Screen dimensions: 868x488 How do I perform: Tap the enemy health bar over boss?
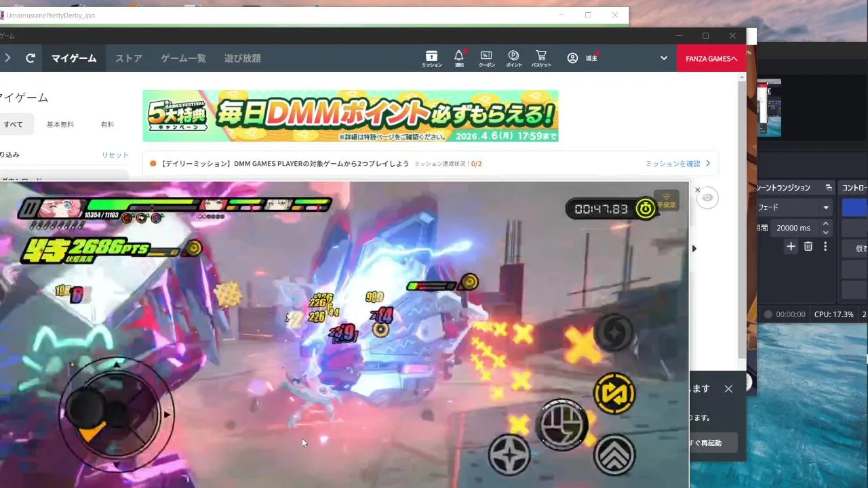[x=431, y=287]
